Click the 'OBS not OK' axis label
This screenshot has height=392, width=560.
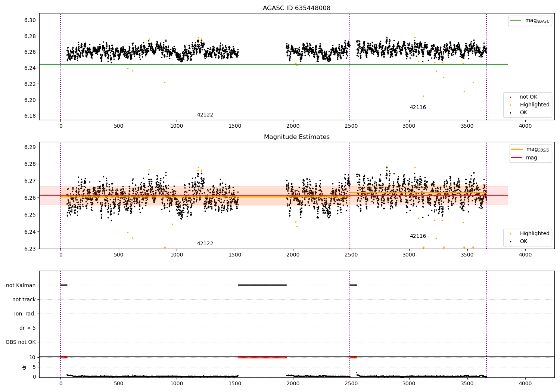pyautogui.click(x=21, y=342)
